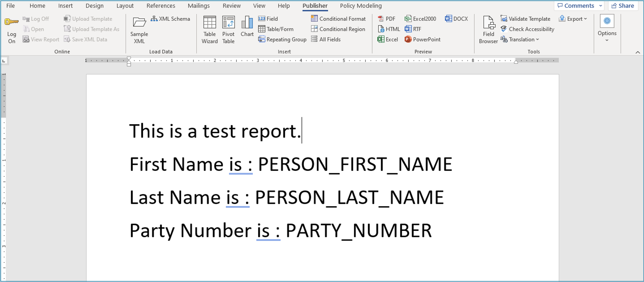644x282 pixels.
Task: Switch to the Policy Modeling tab
Action: tap(361, 6)
